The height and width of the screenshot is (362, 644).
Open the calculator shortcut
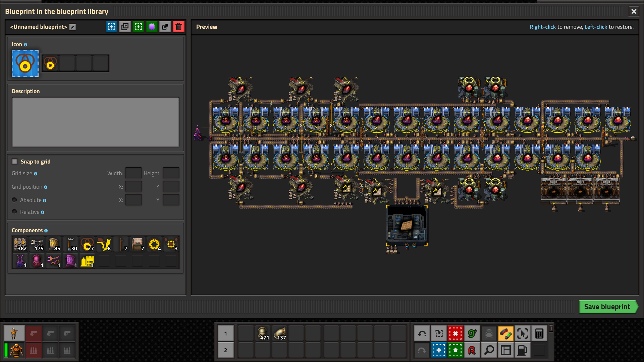point(539,334)
